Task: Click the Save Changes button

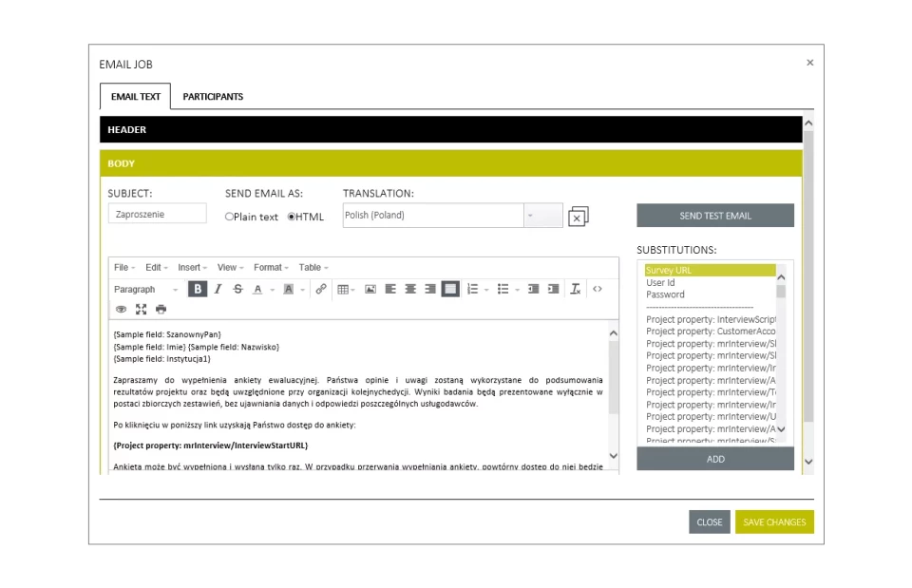Action: [773, 522]
